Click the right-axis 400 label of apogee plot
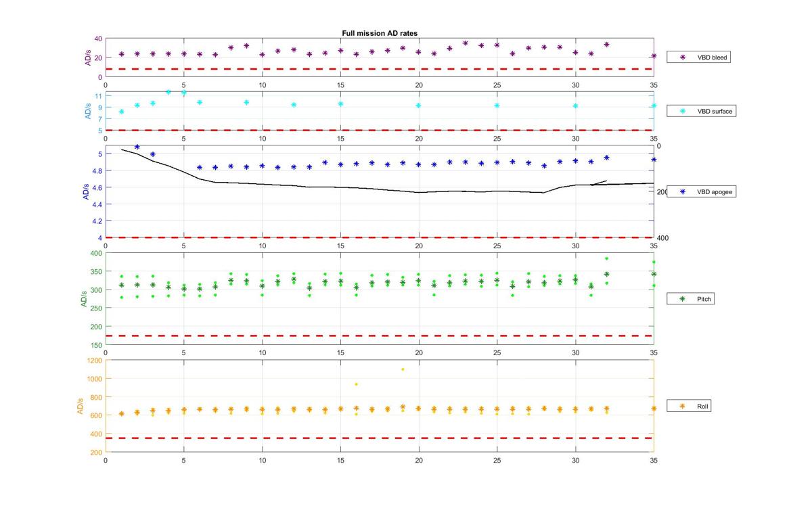 tap(662, 238)
